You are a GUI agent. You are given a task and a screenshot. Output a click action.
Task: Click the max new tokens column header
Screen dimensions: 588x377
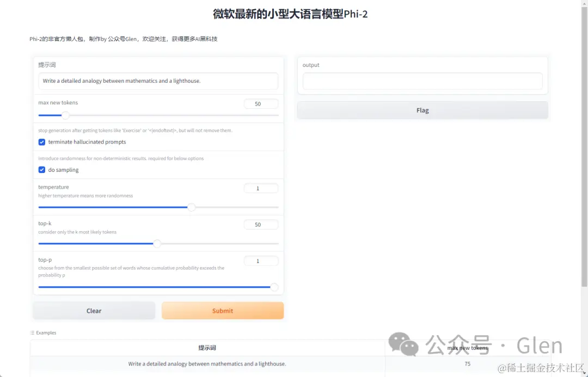coord(467,348)
